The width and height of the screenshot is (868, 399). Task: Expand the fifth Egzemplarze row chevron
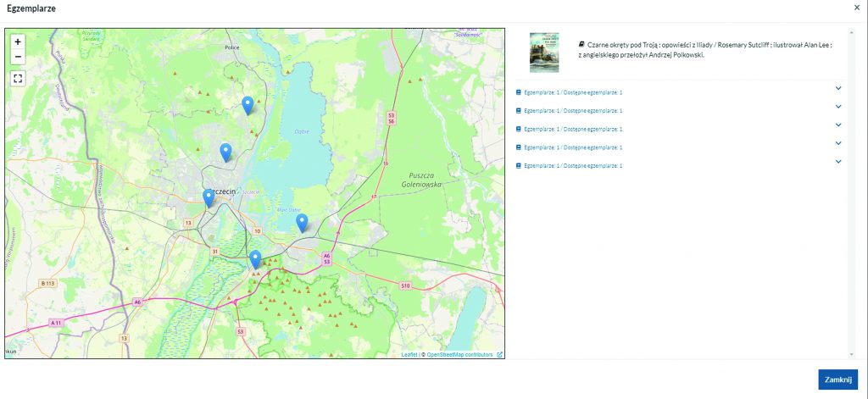coord(838,162)
